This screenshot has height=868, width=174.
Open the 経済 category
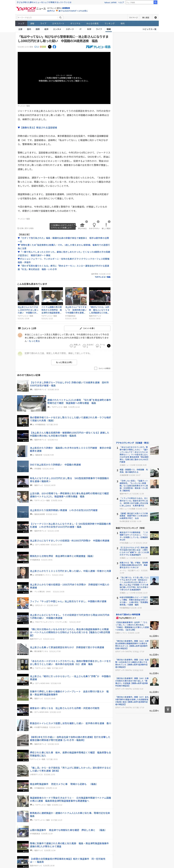pyautogui.click(x=46, y=29)
